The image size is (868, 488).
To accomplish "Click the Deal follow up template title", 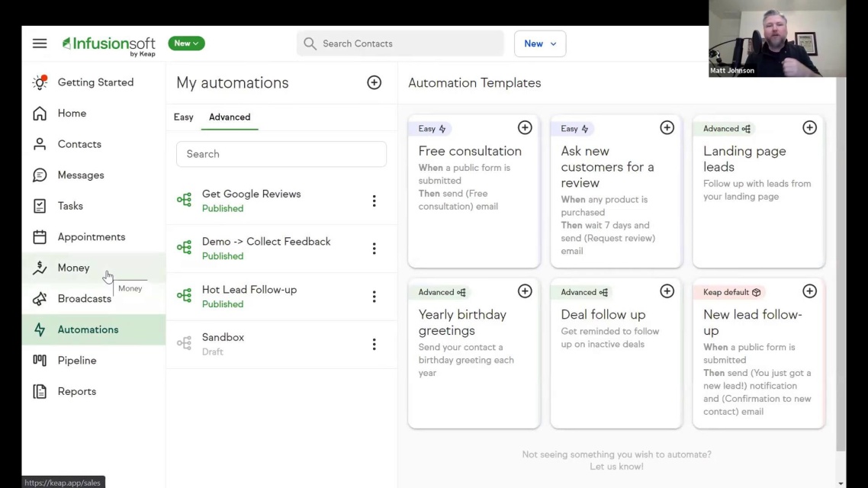I will [603, 314].
